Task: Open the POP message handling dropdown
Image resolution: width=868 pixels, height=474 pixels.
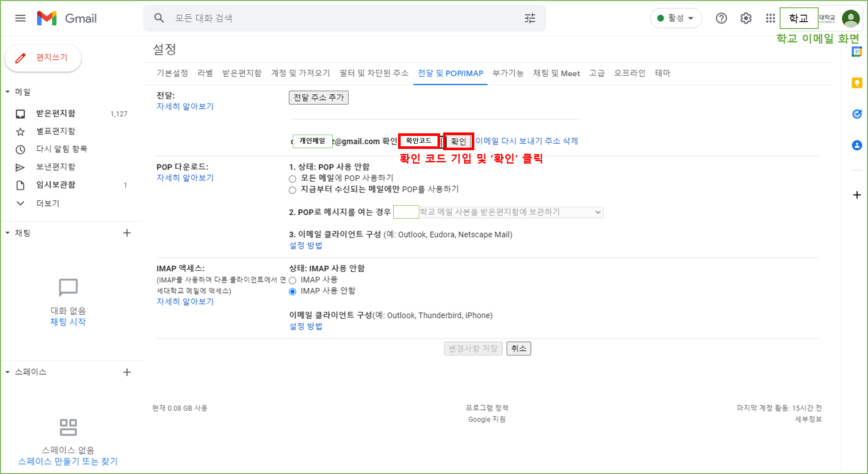Action: (498, 212)
